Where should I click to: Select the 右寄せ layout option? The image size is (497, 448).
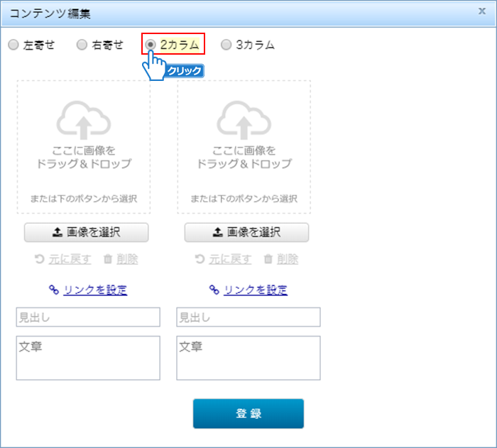(82, 45)
